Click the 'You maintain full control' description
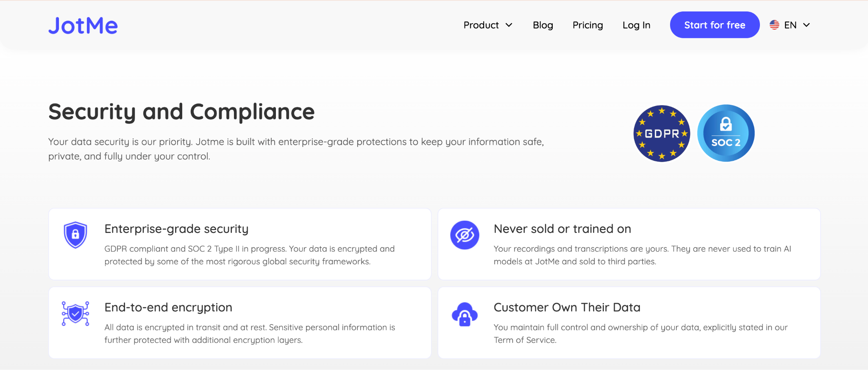This screenshot has height=370, width=868. [641, 334]
